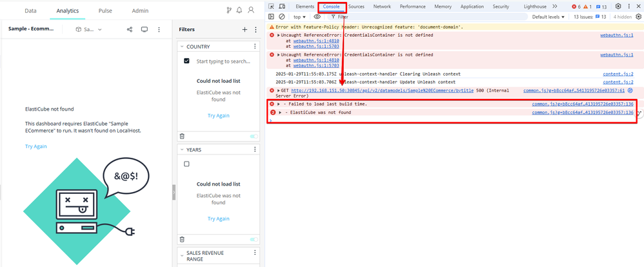Check the YEARS filter checkbox

pyautogui.click(x=186, y=164)
